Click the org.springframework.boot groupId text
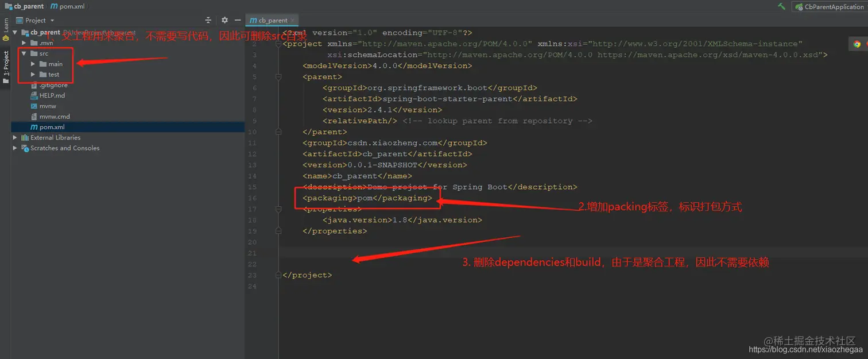 click(x=427, y=88)
